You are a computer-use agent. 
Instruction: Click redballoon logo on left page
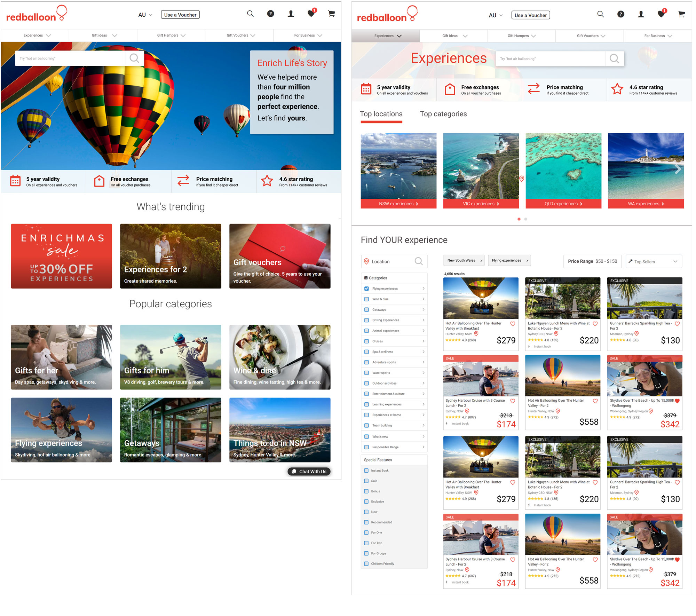[x=37, y=14]
